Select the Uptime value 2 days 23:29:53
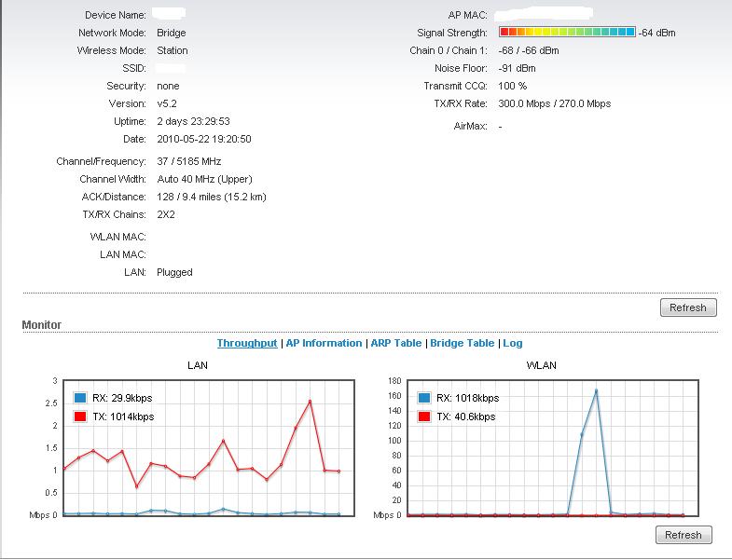 [193, 121]
